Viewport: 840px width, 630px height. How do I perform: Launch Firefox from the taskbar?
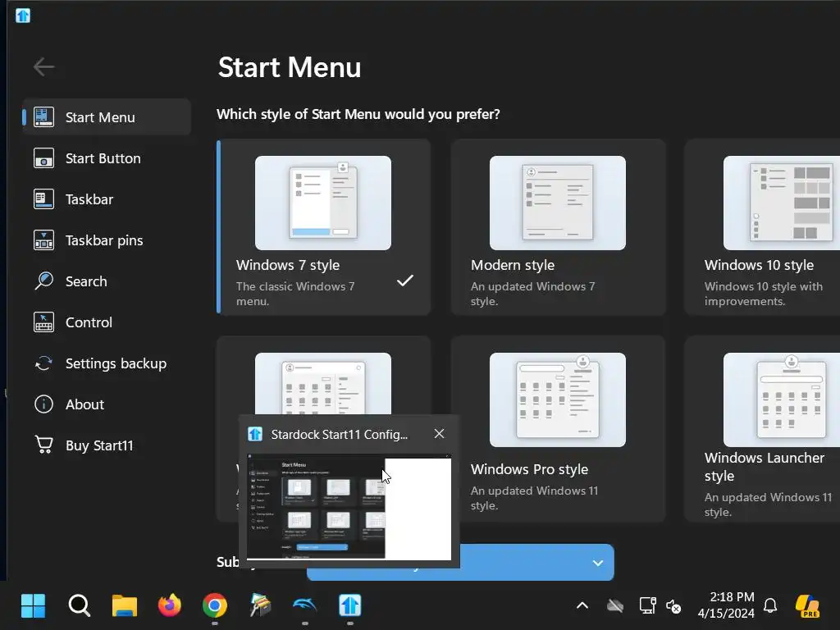click(170, 605)
